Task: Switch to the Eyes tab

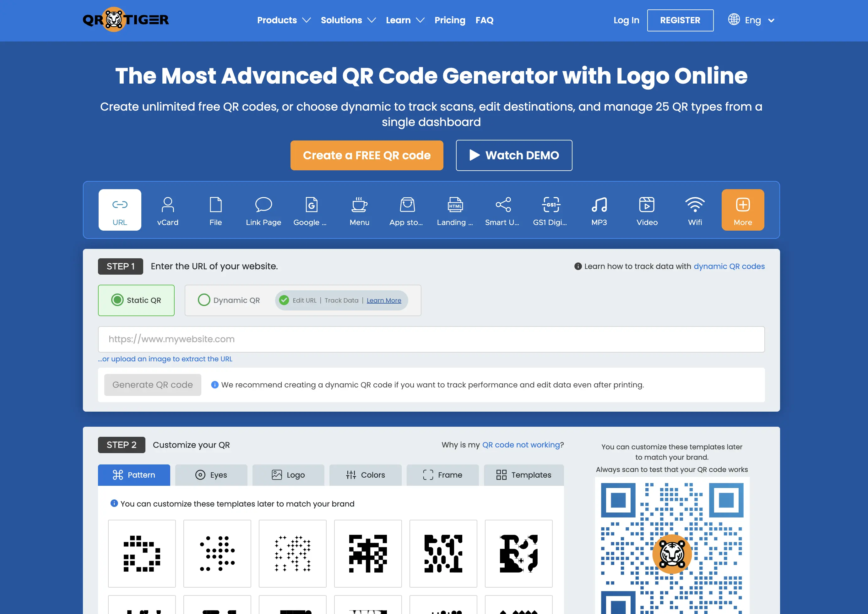Action: (211, 475)
